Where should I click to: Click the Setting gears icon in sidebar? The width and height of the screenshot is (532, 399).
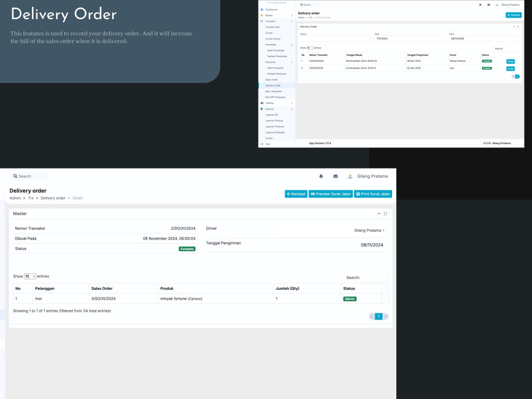262,103
